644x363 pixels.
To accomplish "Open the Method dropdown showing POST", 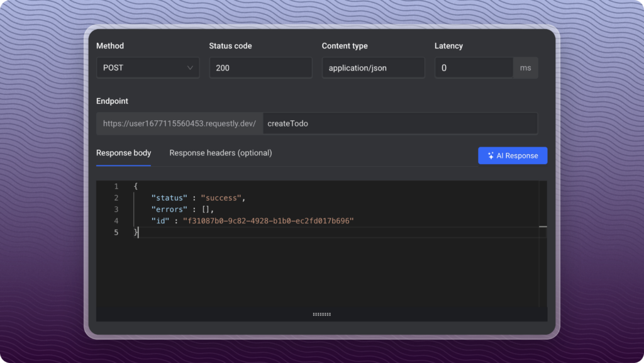I will (x=148, y=68).
